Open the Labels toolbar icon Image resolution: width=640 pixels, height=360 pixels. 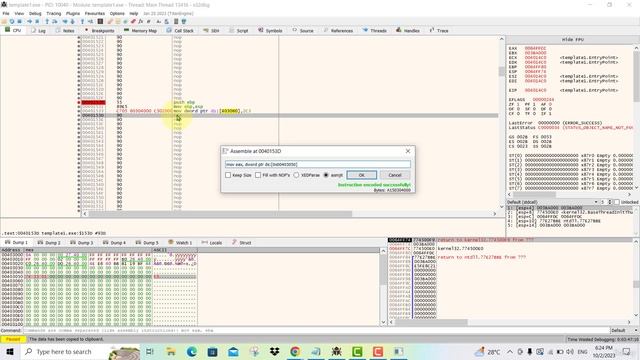coord(125,21)
